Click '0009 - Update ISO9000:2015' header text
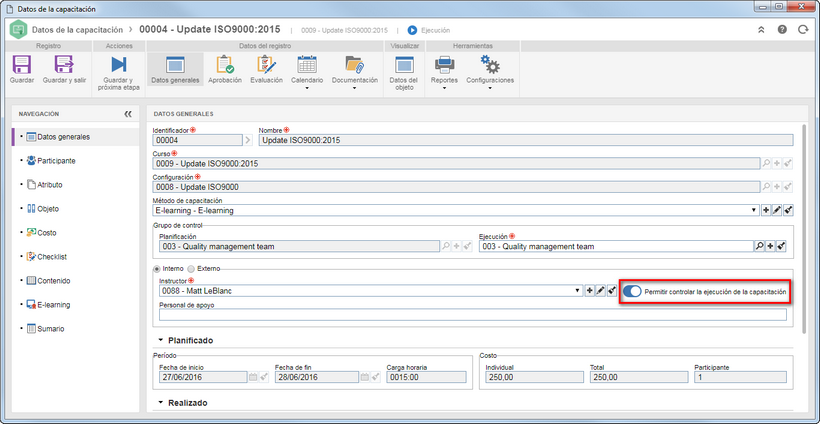The width and height of the screenshot is (820, 424). tap(345, 30)
